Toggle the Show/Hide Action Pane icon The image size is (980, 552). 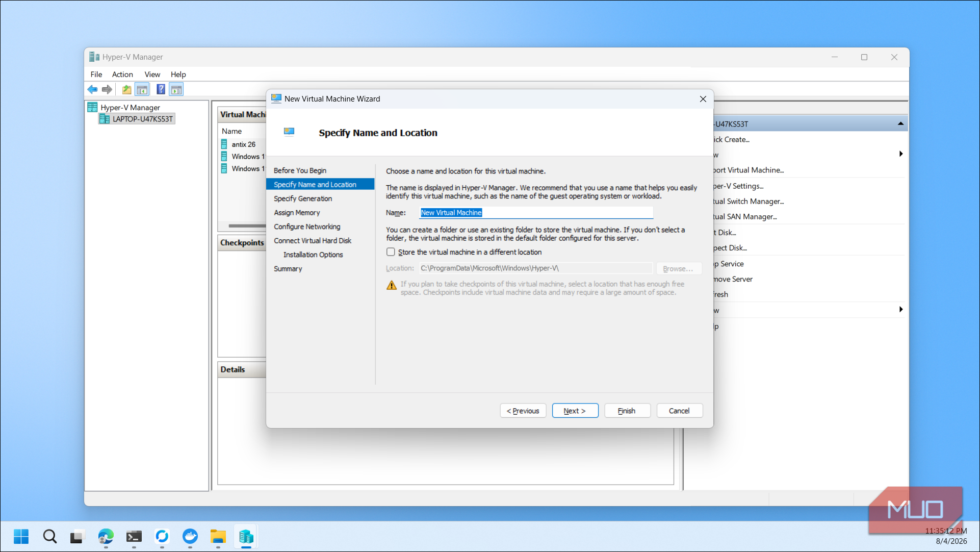[x=176, y=90]
